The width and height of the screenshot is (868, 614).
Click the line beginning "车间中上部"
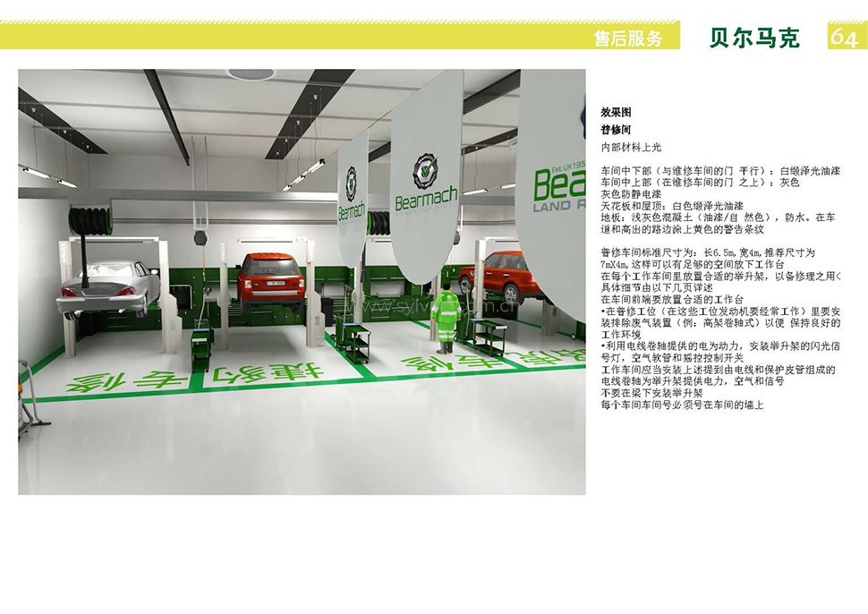[x=701, y=183]
